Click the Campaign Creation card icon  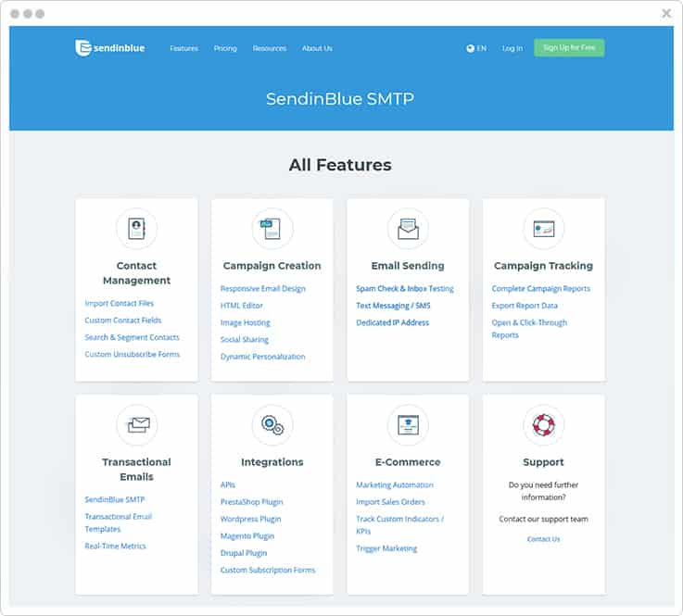(x=272, y=229)
